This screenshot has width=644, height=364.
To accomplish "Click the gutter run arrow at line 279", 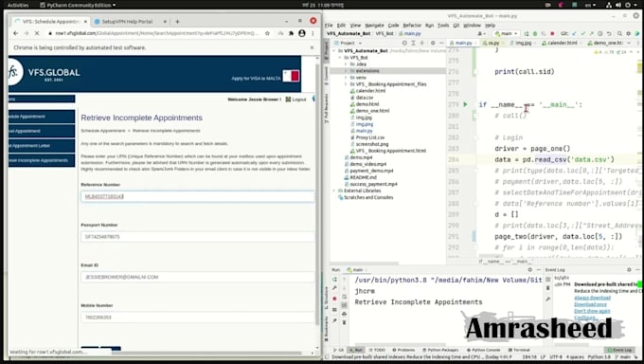I will click(465, 104).
